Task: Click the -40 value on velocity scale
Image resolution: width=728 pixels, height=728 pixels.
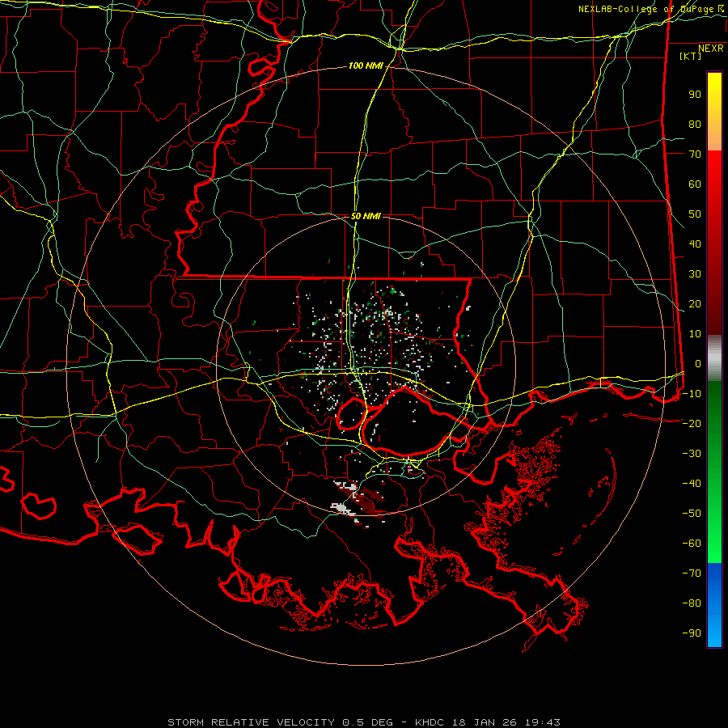Action: (x=692, y=484)
